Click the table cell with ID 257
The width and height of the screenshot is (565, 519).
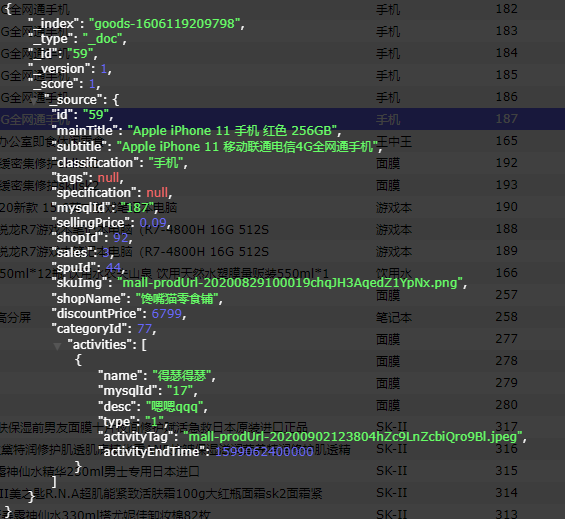click(506, 294)
